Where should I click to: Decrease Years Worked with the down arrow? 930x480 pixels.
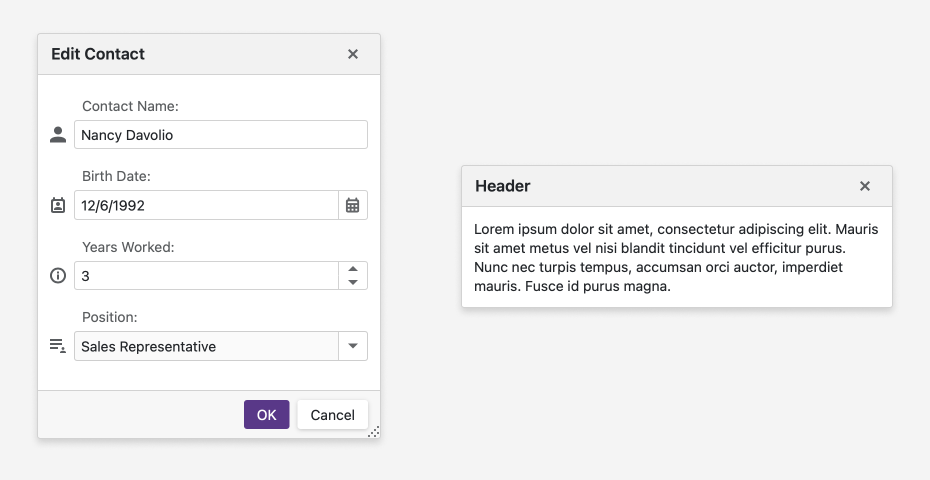tap(353, 283)
